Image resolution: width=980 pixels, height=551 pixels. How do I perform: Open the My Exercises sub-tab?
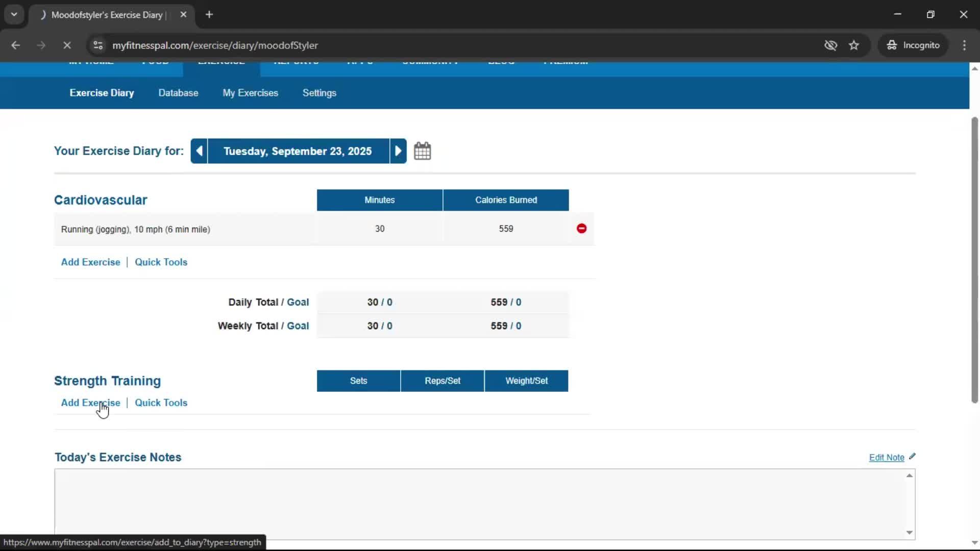coord(250,93)
